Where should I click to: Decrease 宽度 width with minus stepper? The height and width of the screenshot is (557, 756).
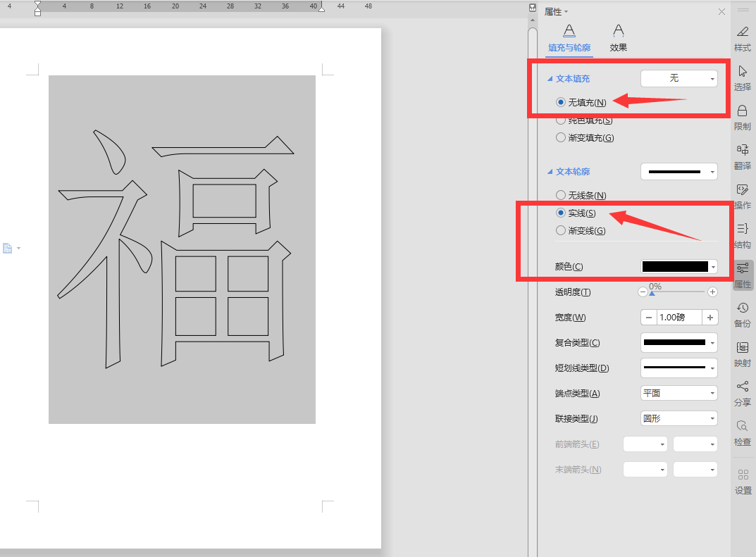[649, 318]
